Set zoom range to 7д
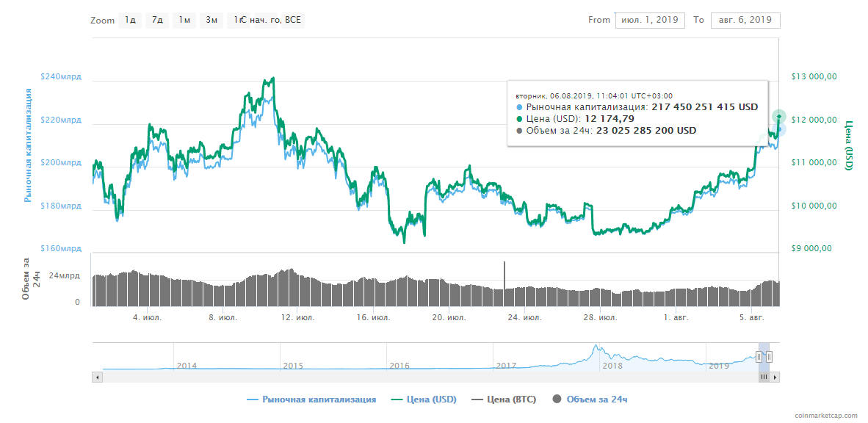 coord(157,20)
